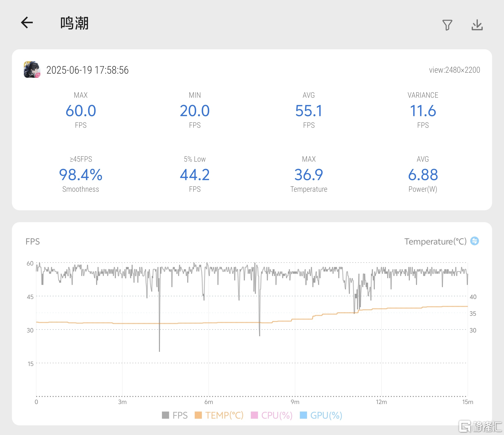Toggle CPU(%) series in chart legend
The width and height of the screenshot is (504, 435).
click(x=271, y=415)
